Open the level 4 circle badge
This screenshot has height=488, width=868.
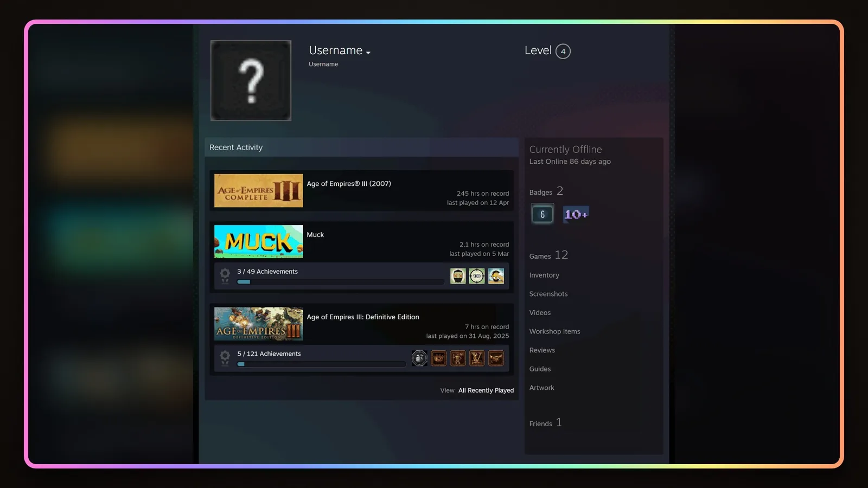563,52
